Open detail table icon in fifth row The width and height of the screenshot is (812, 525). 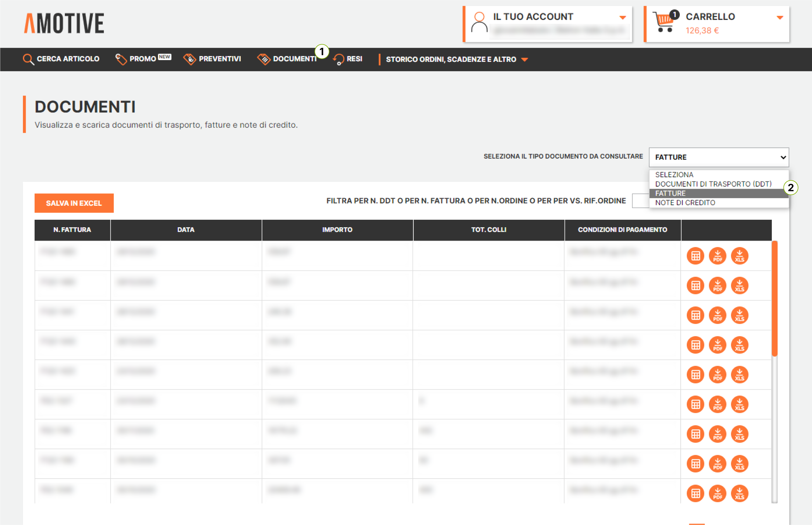[695, 375]
